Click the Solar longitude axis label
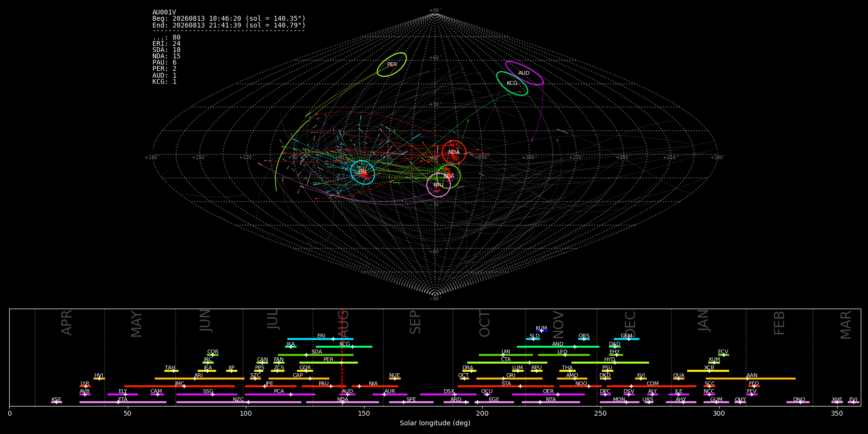 435,423
